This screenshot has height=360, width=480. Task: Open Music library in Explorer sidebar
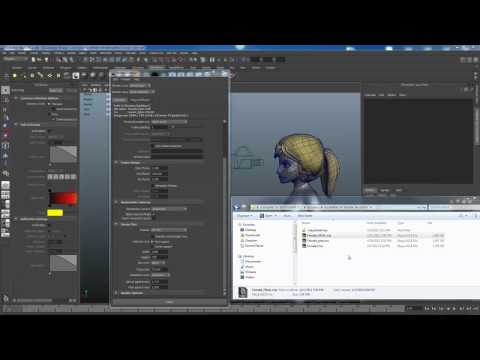tap(247, 267)
